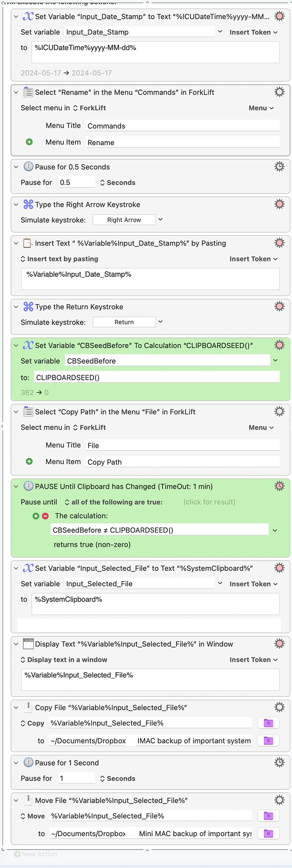This screenshot has height=868, width=292.
Task: Open gear menu for PAUSE Until Clipboard Changed action
Action: (279, 486)
